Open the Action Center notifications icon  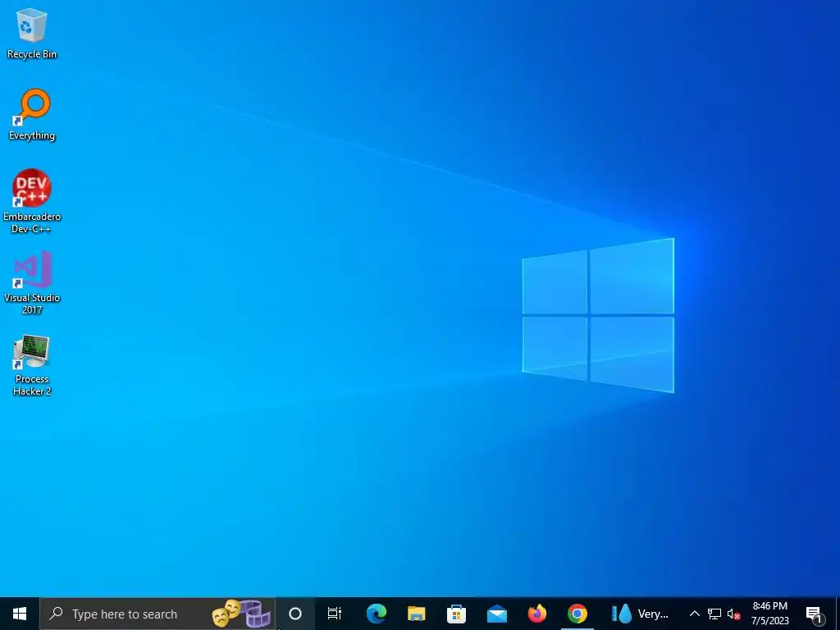point(814,614)
